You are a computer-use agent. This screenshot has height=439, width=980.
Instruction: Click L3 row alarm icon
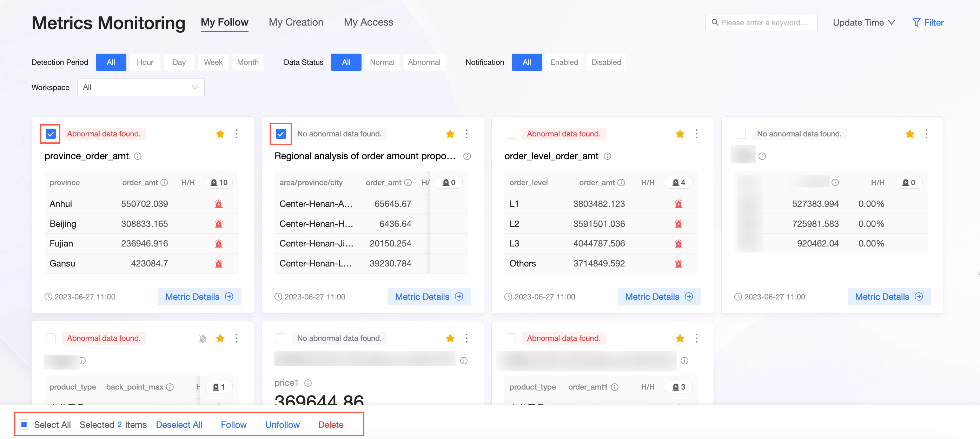(x=678, y=244)
